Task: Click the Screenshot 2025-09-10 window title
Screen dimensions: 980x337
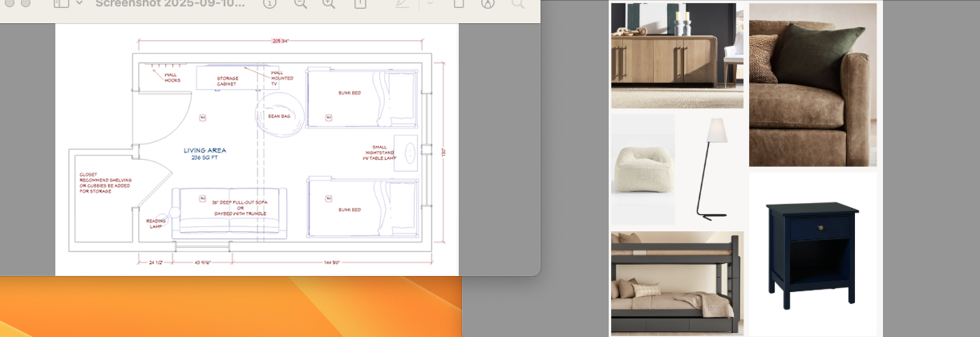Action: point(170,3)
